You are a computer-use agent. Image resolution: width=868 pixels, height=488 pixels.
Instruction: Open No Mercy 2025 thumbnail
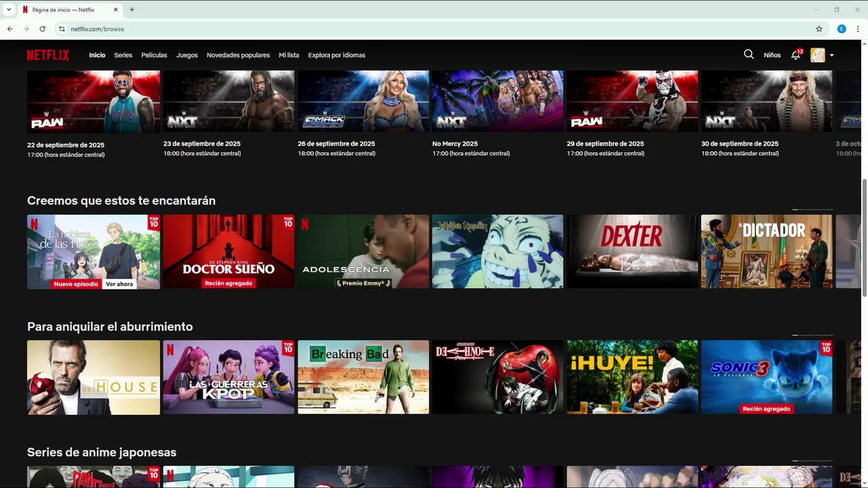point(498,101)
